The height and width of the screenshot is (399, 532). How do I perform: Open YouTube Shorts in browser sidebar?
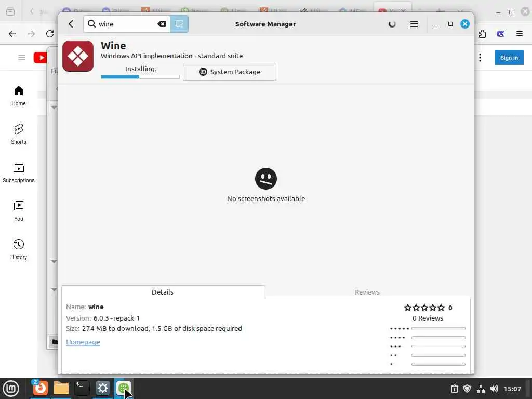[x=19, y=135]
